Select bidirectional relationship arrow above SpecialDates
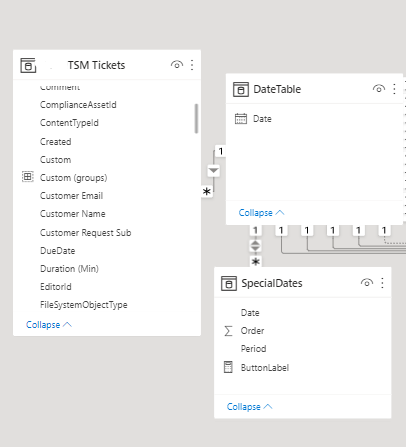The width and height of the screenshot is (406, 447). tap(255, 246)
